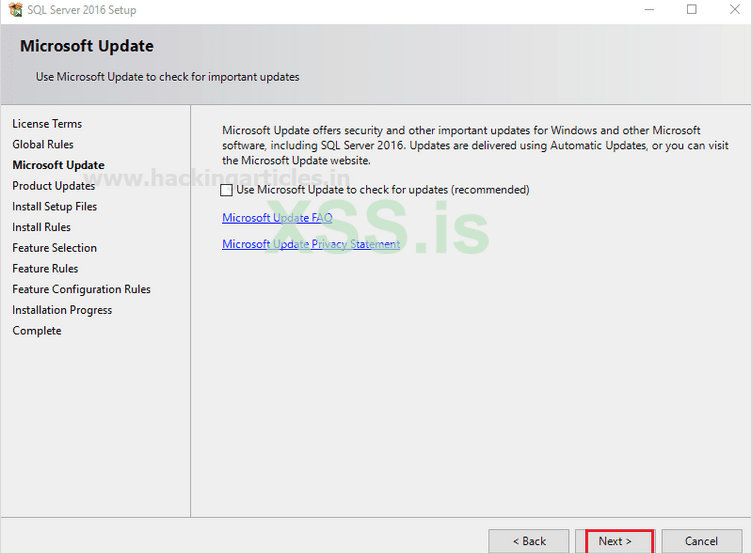
Task: Click the SQL Server Setup title bar icon
Action: pos(15,10)
